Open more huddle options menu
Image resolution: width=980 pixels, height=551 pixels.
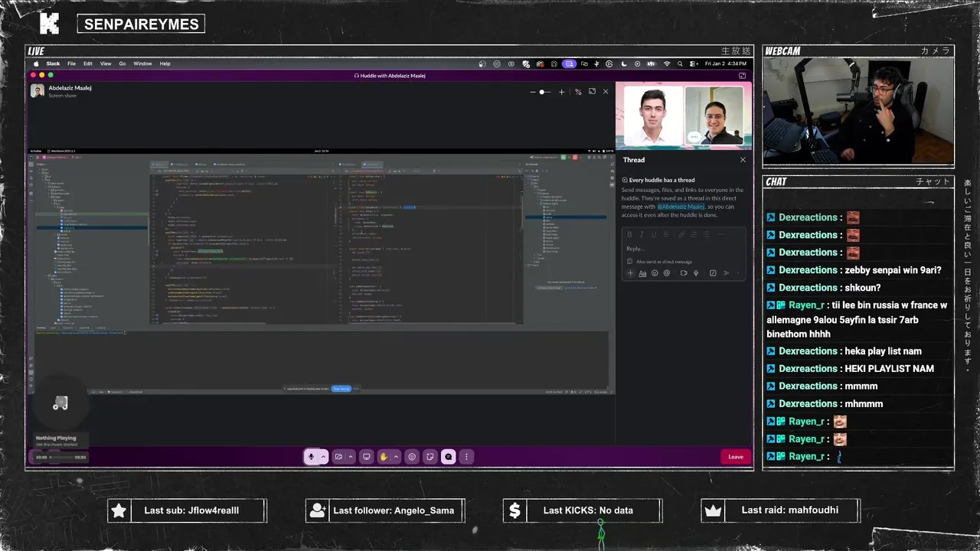[x=466, y=457]
